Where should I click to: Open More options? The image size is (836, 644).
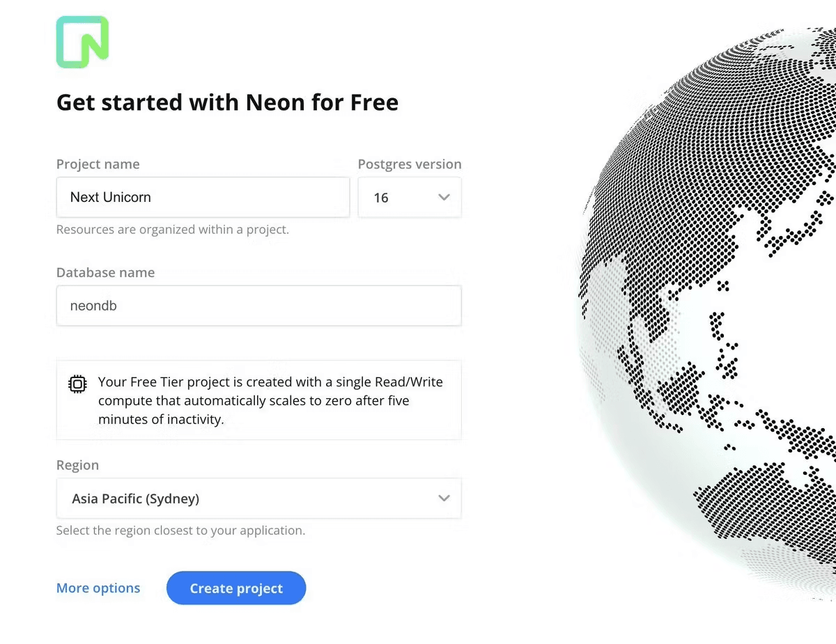click(98, 588)
